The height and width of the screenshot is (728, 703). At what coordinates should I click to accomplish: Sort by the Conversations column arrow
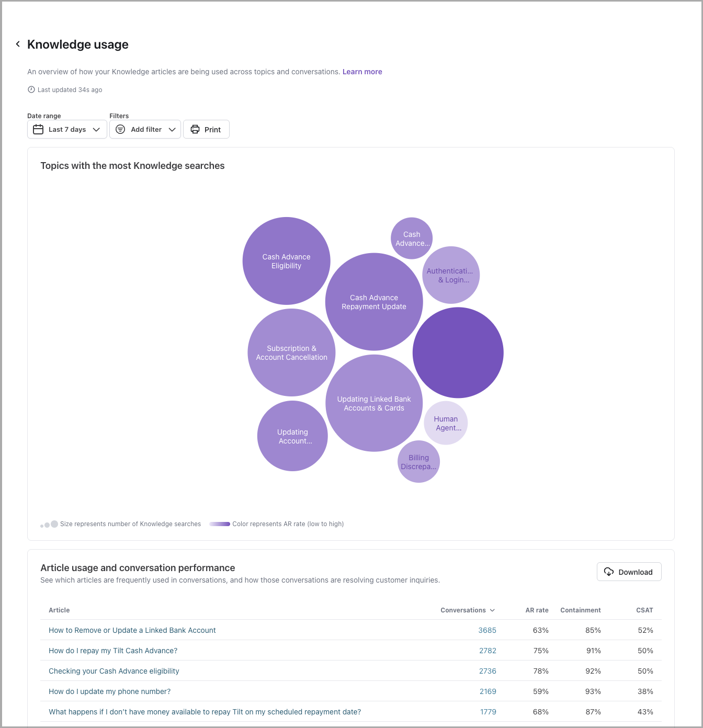click(492, 610)
